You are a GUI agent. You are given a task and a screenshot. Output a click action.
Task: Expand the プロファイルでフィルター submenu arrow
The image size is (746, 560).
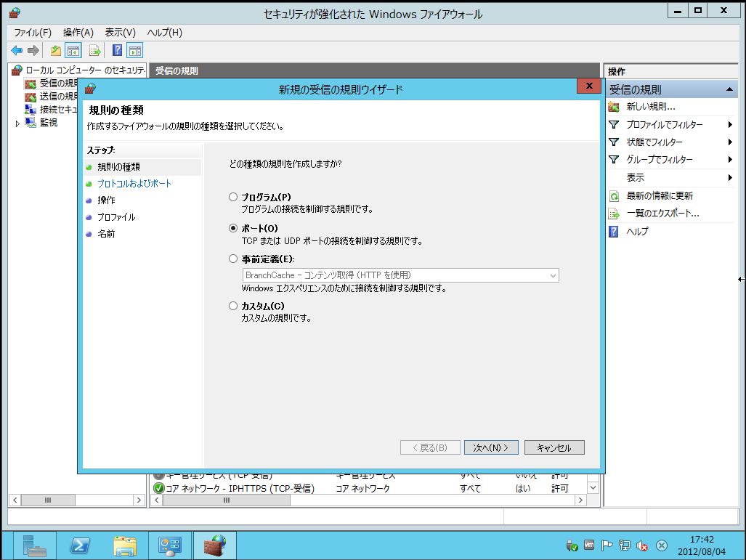730,124
